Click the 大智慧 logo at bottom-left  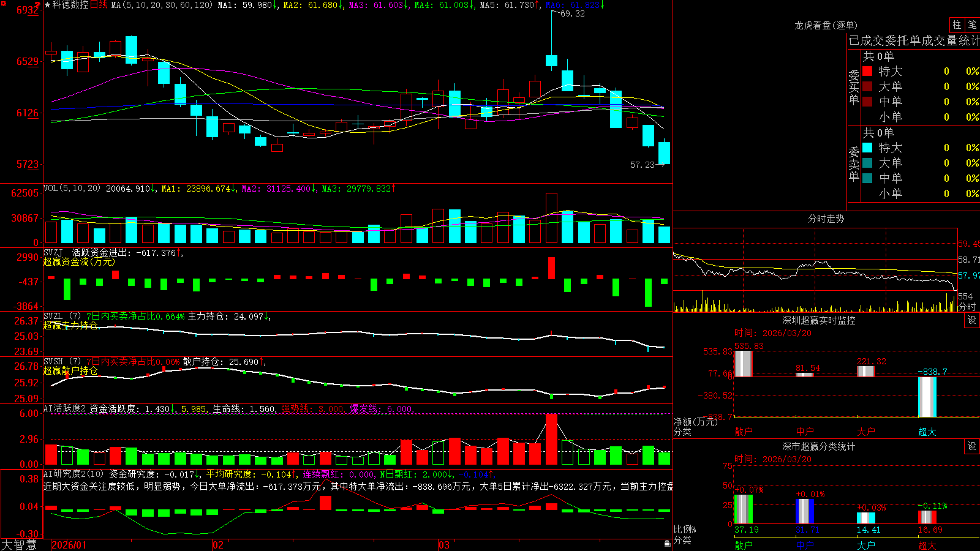[x=19, y=544]
